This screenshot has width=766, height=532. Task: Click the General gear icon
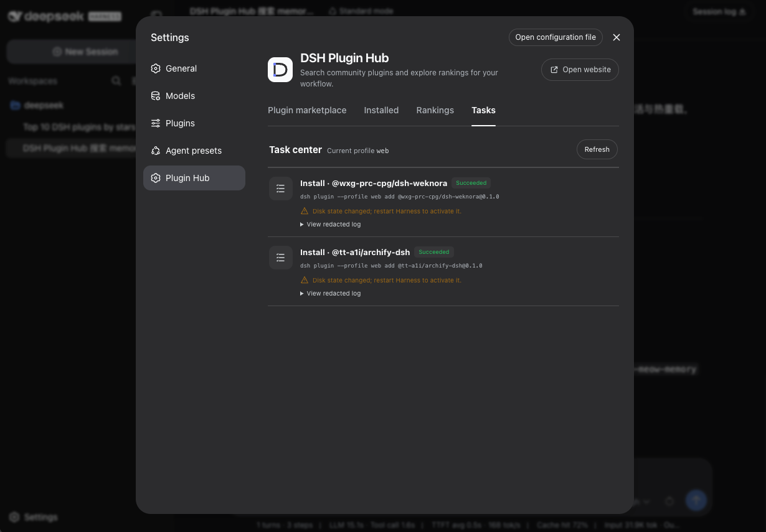tap(156, 68)
